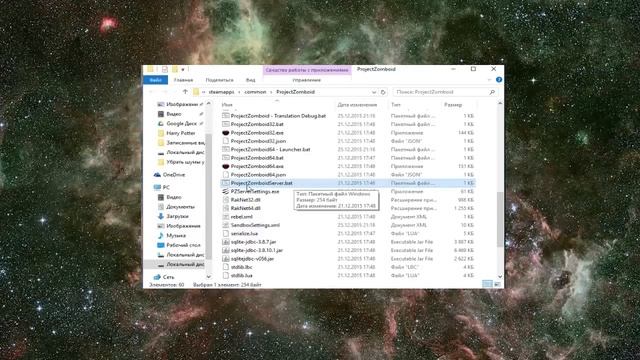
Task: Click the navigation pane scroll up arrow
Action: tap(209, 104)
